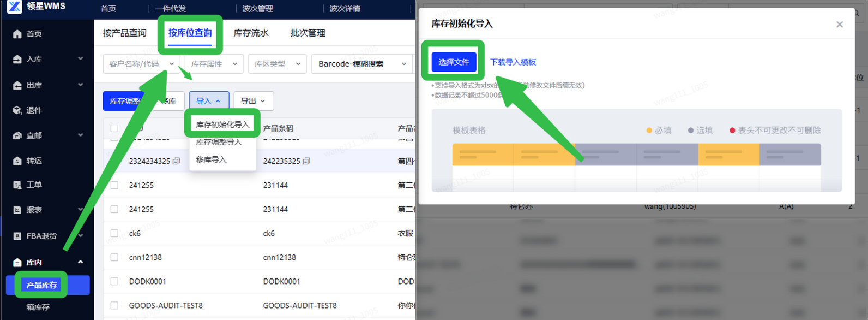
Task: Switch to the 按库位查询 tab
Action: click(x=190, y=33)
